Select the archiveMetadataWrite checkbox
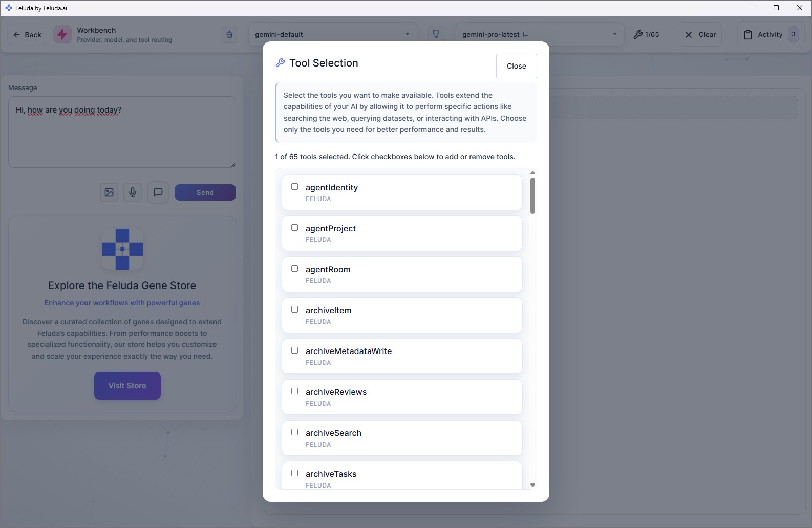 [x=294, y=350]
